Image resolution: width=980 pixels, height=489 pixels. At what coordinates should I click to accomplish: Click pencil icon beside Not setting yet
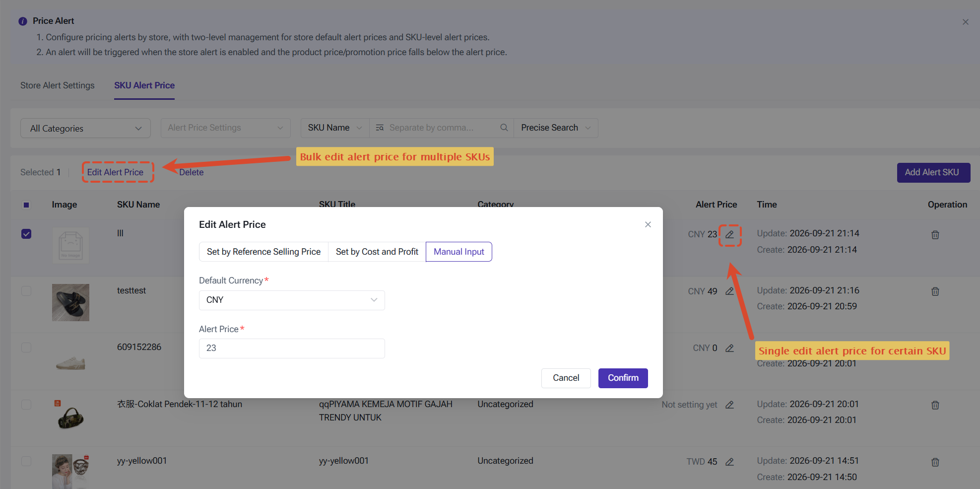729,405
